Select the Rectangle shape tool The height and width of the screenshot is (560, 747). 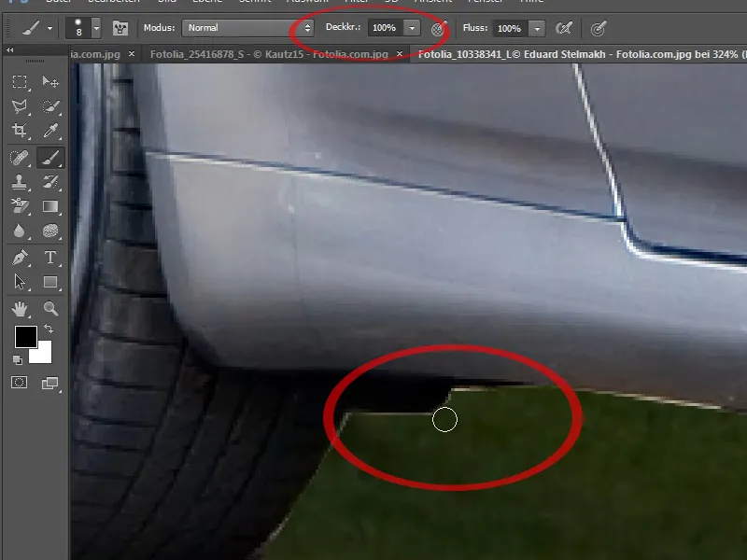pyautogui.click(x=50, y=282)
